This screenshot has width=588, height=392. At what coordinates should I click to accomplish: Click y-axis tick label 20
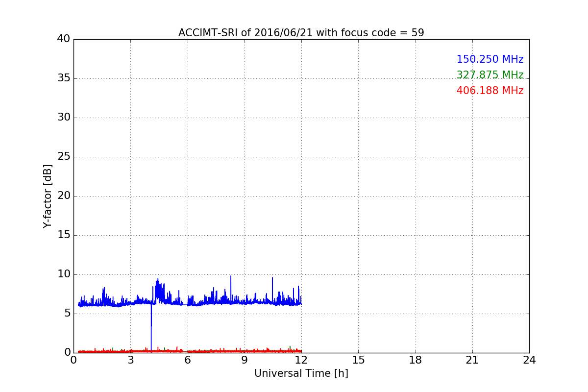point(64,196)
